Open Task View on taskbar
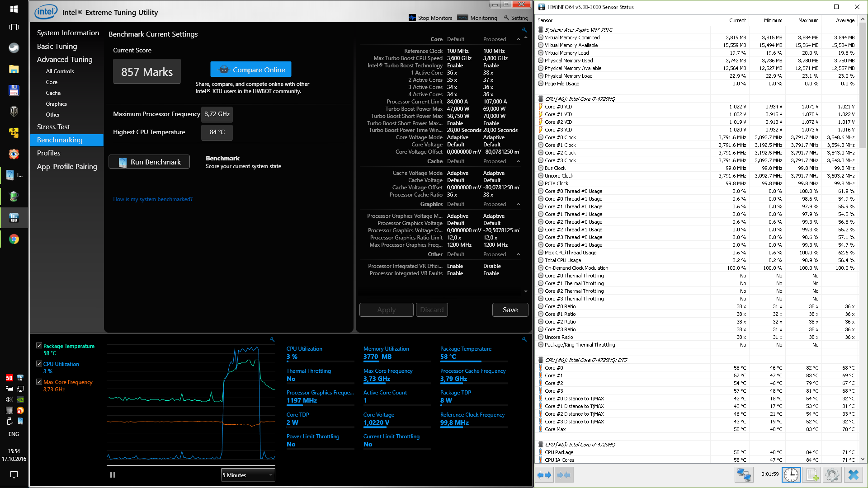868x488 pixels. coord(14,27)
